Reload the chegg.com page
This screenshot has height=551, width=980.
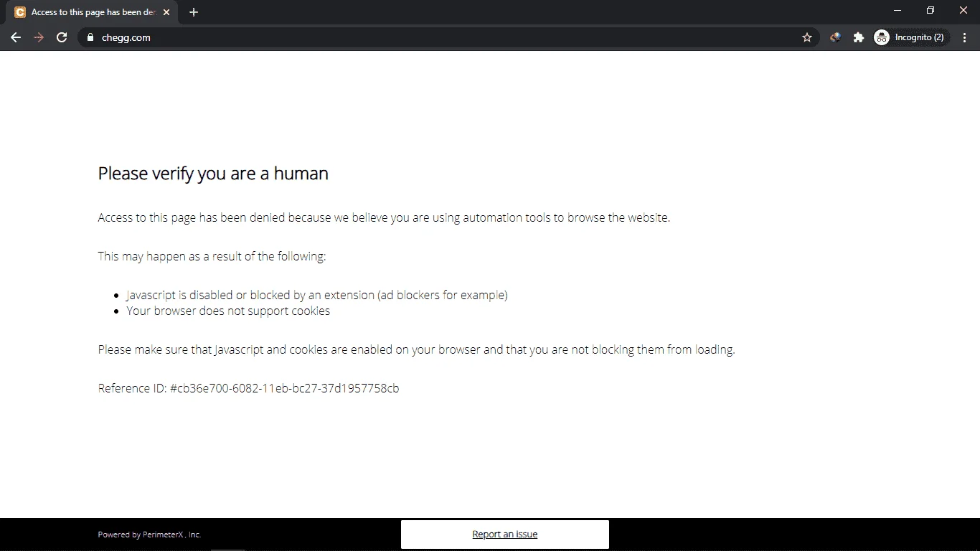(x=62, y=37)
